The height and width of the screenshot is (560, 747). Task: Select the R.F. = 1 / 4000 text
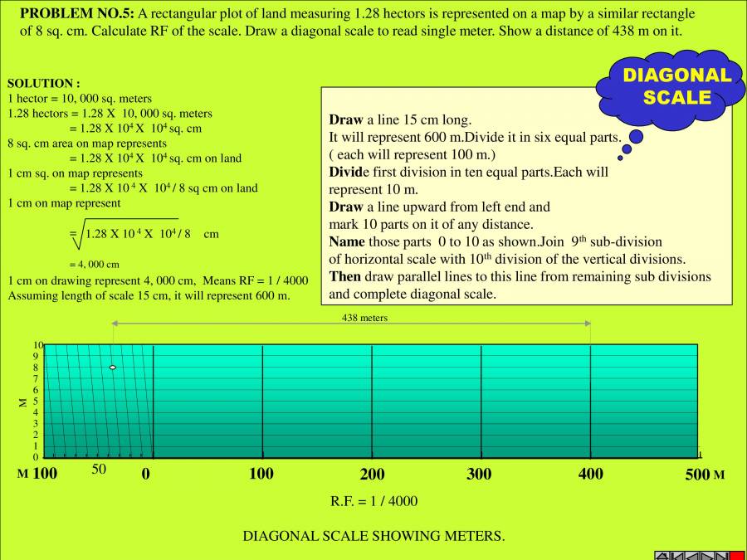[373, 501]
